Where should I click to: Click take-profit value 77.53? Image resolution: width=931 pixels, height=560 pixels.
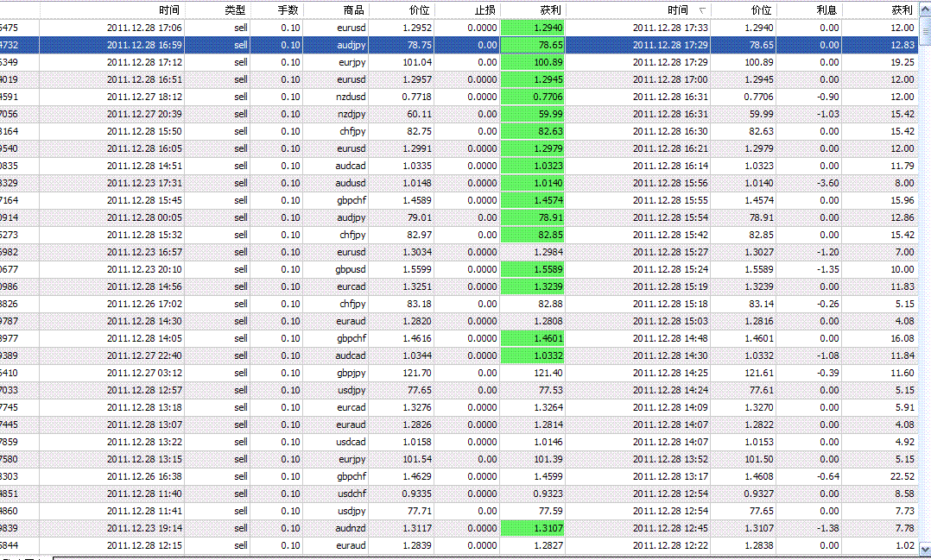point(550,390)
